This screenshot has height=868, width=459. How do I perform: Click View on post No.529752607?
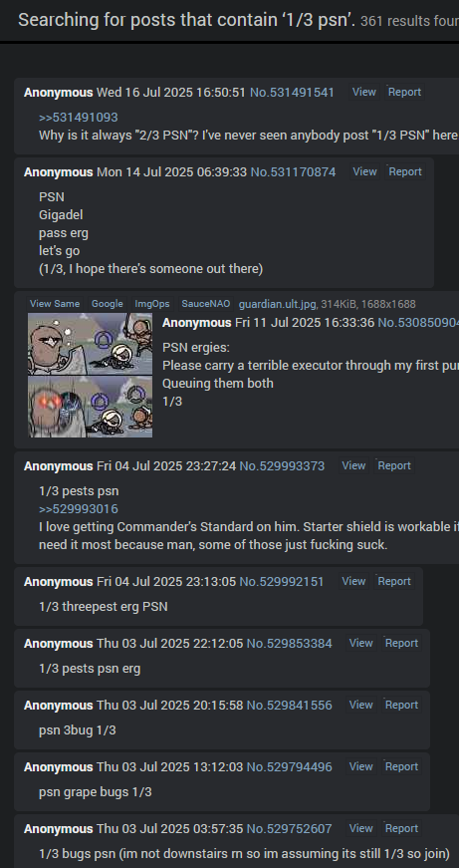tap(360, 829)
